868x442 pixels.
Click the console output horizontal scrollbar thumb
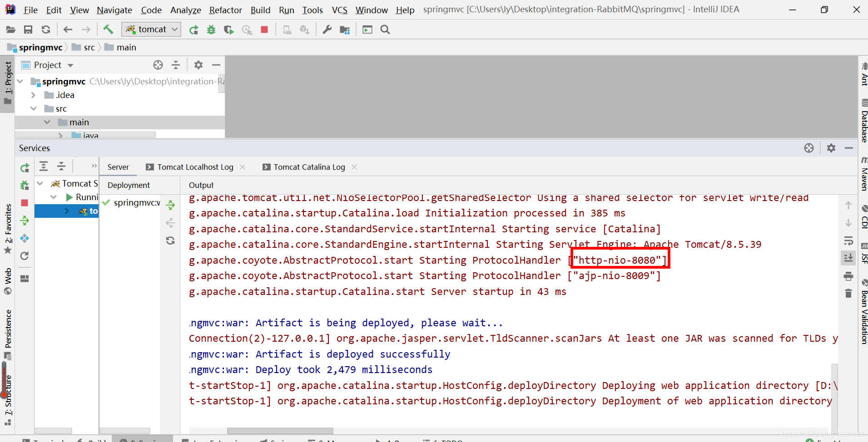(x=280, y=431)
